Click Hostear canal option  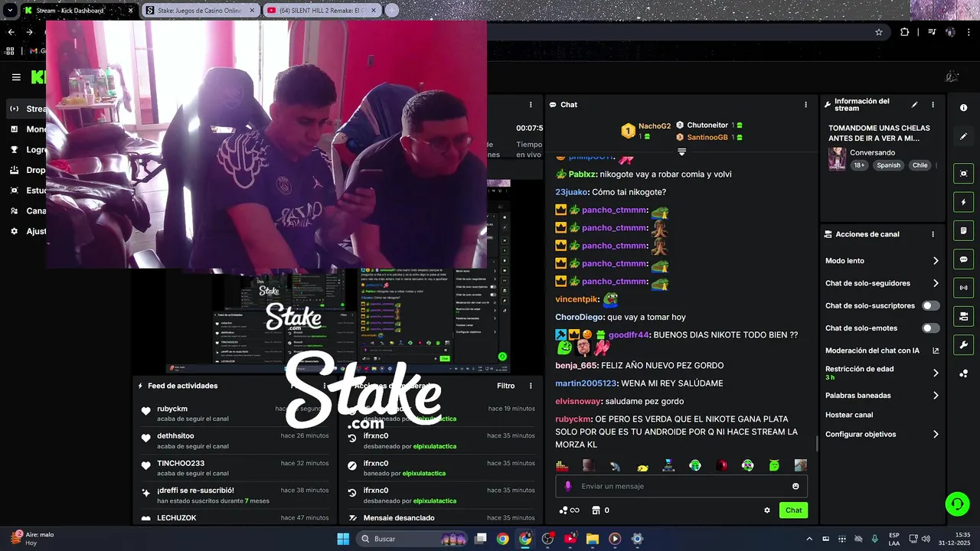click(x=849, y=415)
